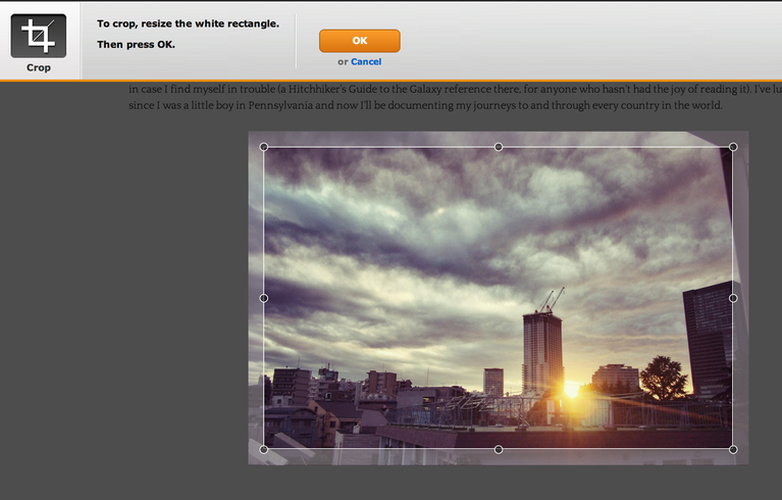Click the 'Crop' label under the tool icon
The width and height of the screenshot is (782, 500).
[x=38, y=67]
